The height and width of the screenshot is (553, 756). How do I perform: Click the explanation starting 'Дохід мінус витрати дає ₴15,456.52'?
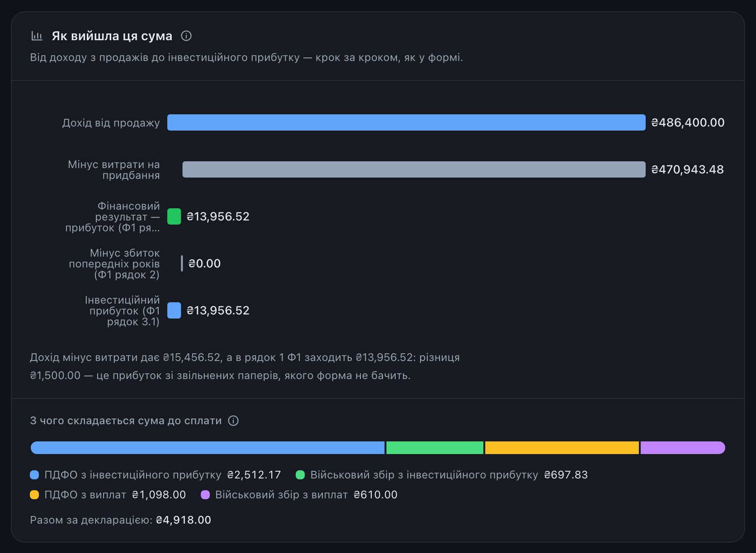click(x=245, y=366)
